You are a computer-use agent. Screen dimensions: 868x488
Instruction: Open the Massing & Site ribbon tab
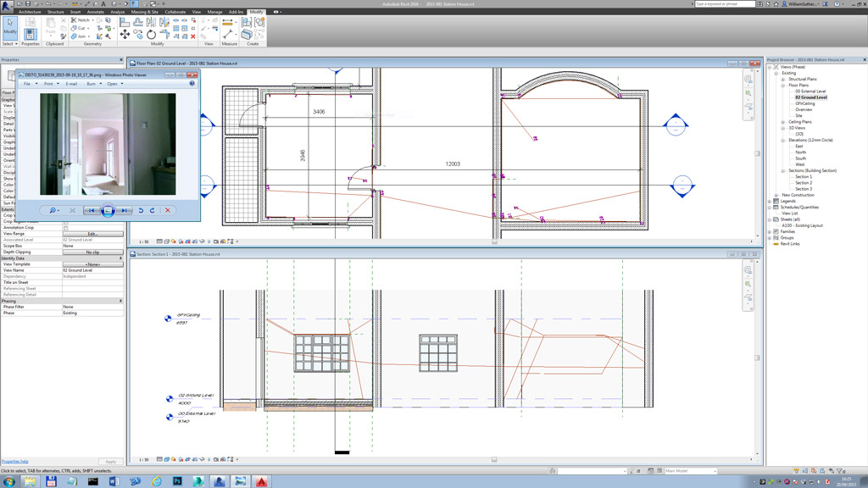pos(144,12)
